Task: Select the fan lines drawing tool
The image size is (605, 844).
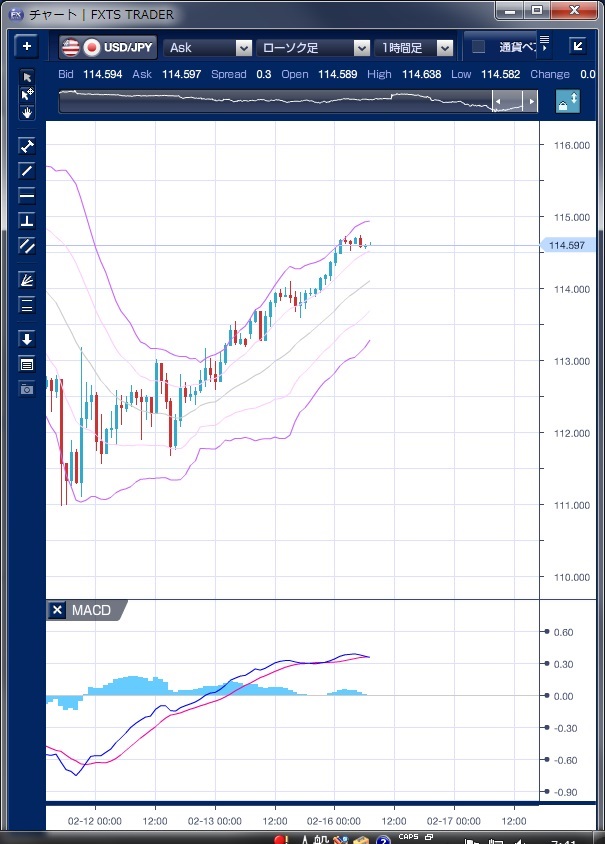Action: coord(27,280)
